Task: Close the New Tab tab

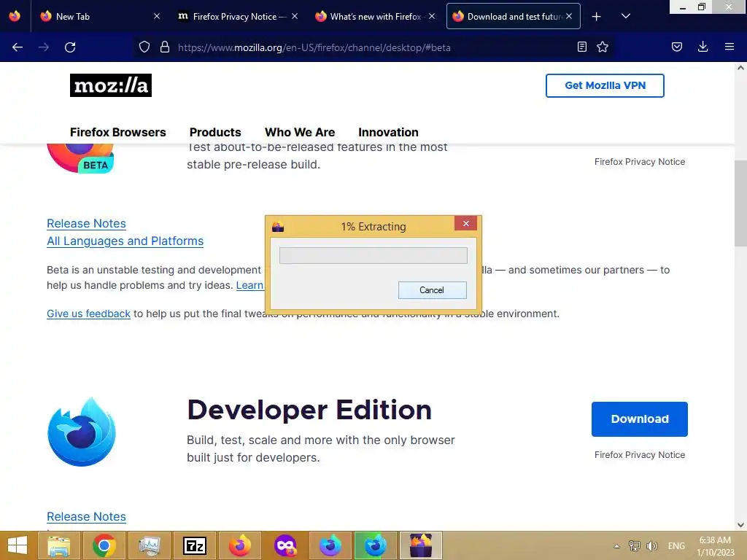Action: pos(157,16)
